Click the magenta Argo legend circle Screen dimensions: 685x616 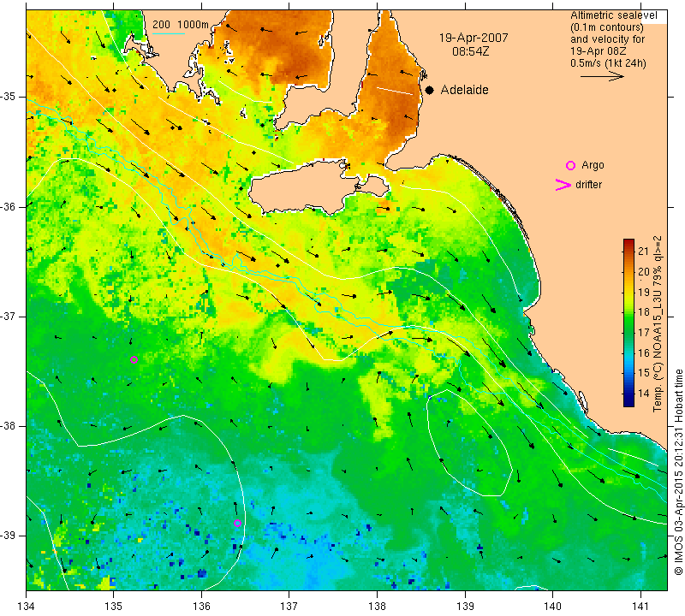tap(570, 165)
